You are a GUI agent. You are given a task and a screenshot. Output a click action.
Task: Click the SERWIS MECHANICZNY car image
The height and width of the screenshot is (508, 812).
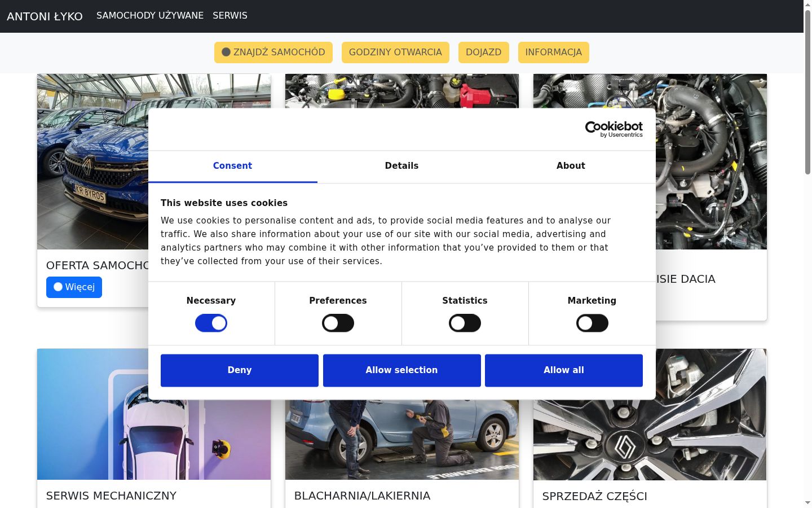click(154, 414)
